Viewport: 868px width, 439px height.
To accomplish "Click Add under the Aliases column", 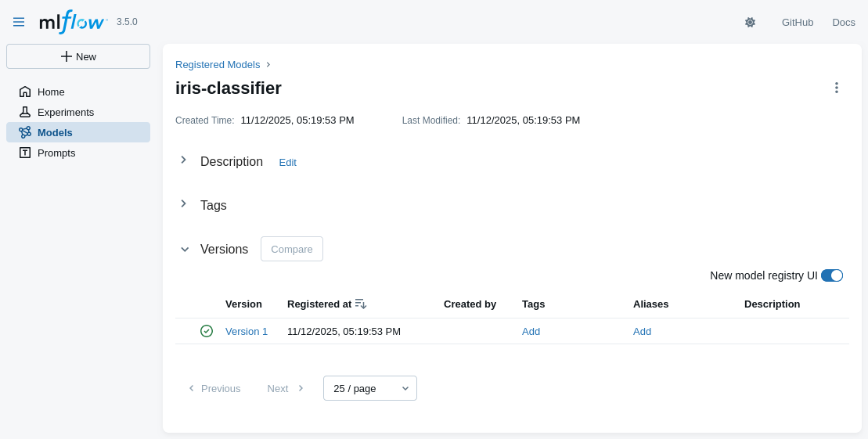I will [642, 331].
